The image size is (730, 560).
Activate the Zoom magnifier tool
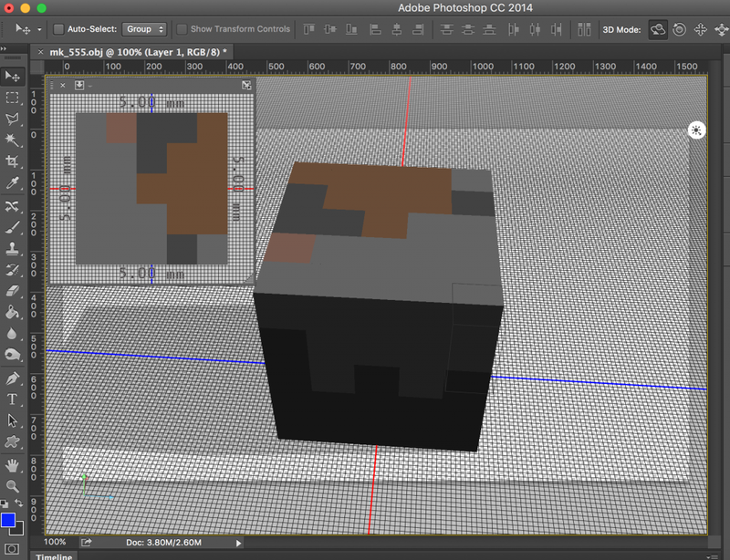[13, 486]
